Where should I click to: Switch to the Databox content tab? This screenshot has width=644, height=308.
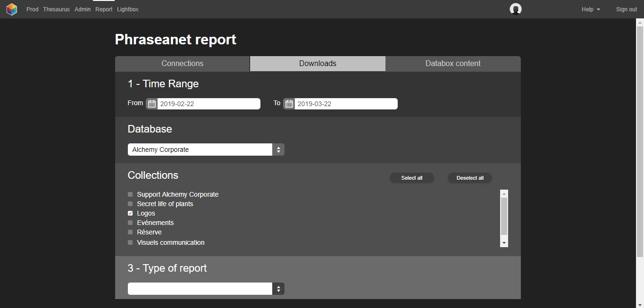(453, 64)
